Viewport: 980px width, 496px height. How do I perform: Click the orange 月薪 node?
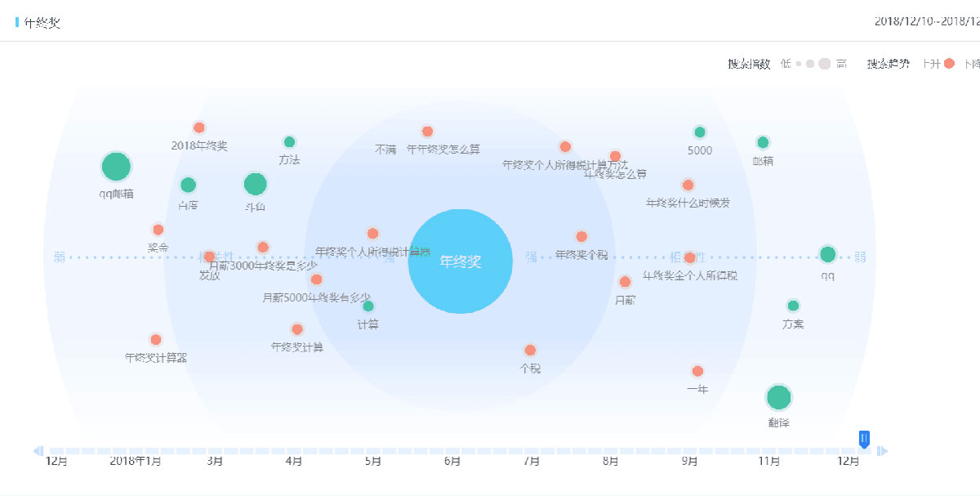625,282
